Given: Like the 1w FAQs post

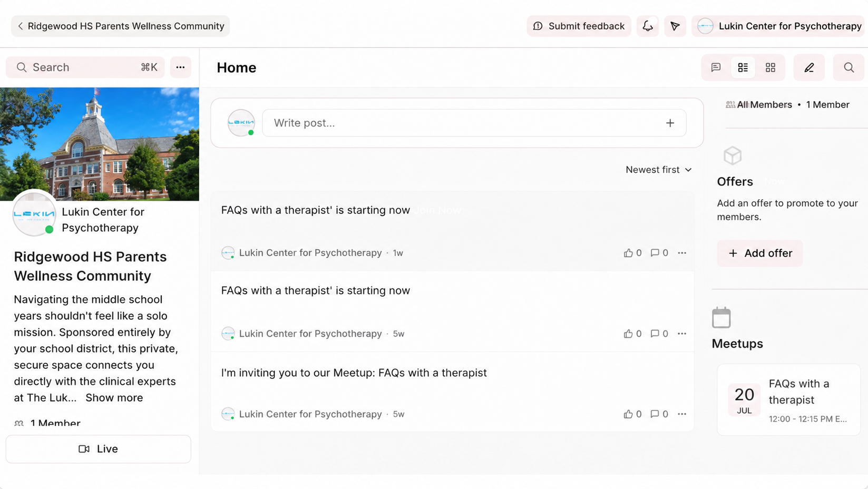Looking at the screenshot, I should [632, 253].
